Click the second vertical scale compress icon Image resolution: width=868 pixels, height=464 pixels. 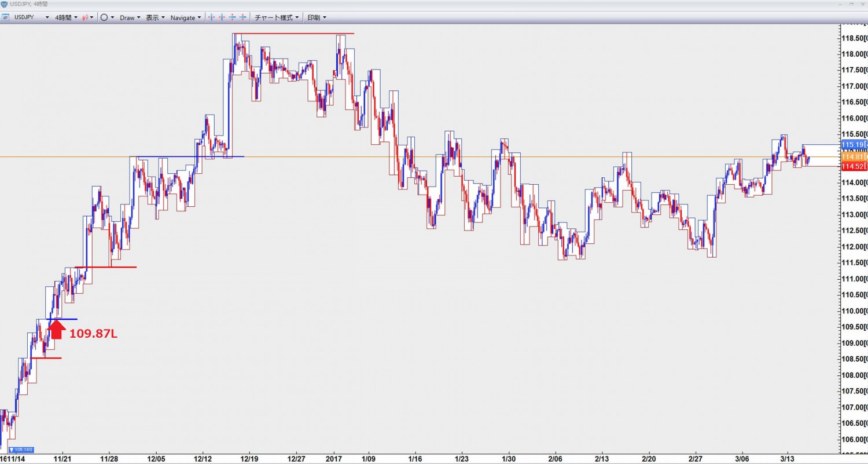click(x=242, y=17)
